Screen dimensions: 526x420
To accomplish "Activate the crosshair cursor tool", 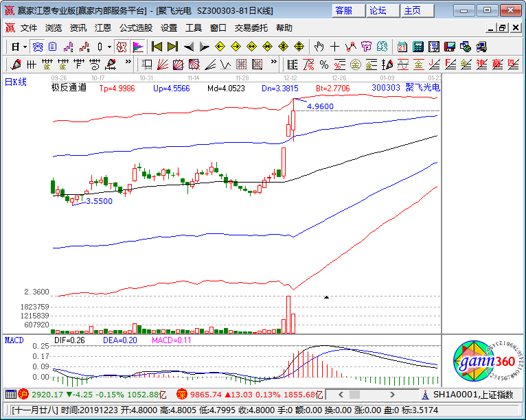I will 334,47.
